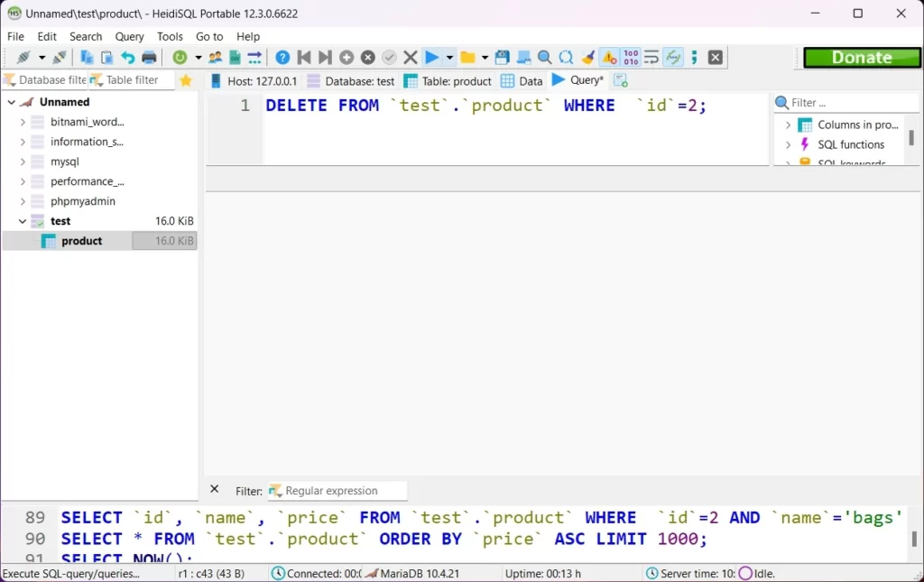Switch to the Database: test tab
The image size is (924, 582).
[351, 80]
